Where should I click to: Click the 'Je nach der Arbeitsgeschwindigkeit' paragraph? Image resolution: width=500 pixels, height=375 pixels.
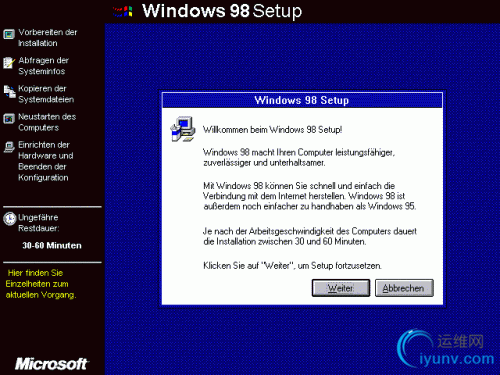pos(310,236)
